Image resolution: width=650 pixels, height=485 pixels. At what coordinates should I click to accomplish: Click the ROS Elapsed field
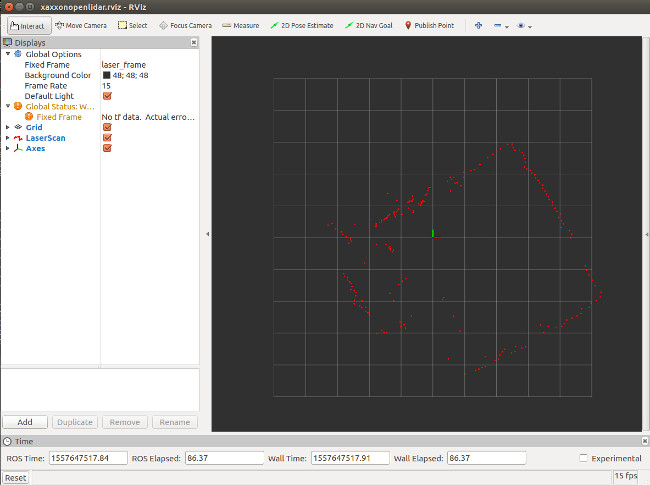[224, 458]
